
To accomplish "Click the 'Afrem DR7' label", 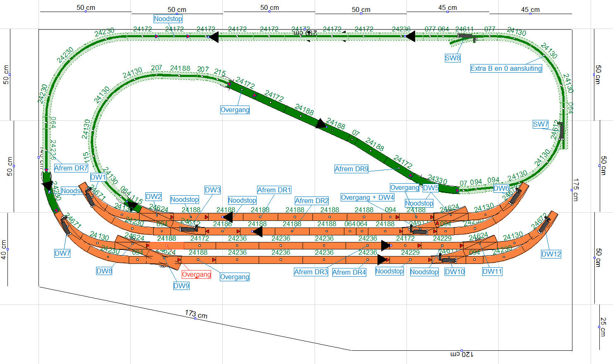I will [71, 168].
